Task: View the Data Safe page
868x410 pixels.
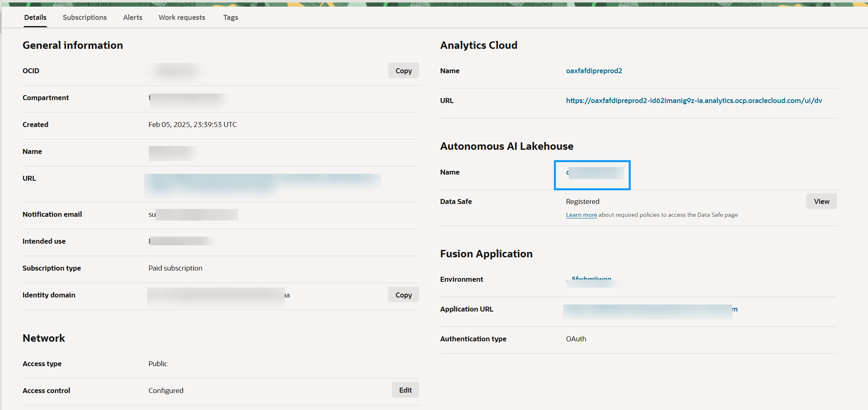Action: (821, 201)
